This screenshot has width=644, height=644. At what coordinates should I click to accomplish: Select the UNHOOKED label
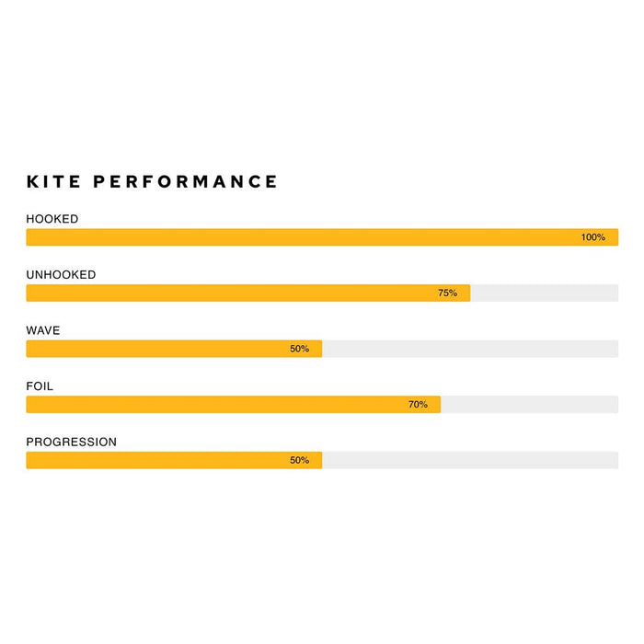(61, 275)
